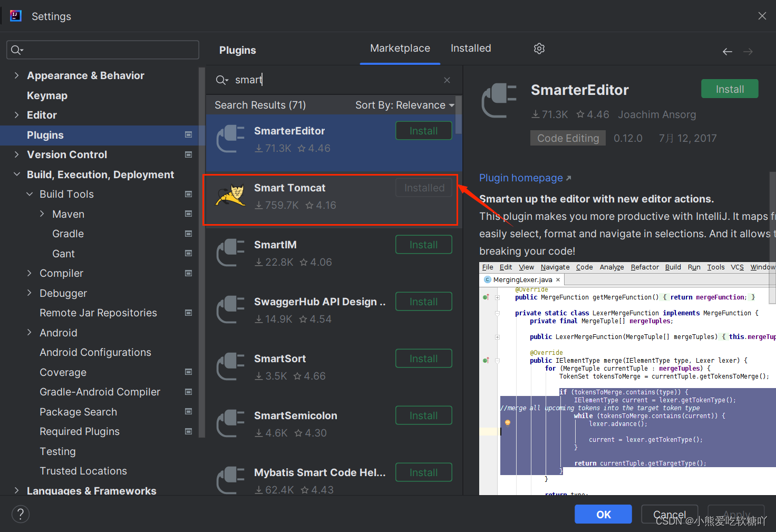Click the SwaggerHub API Design plugin icon
The width and height of the screenshot is (776, 532).
pos(230,309)
